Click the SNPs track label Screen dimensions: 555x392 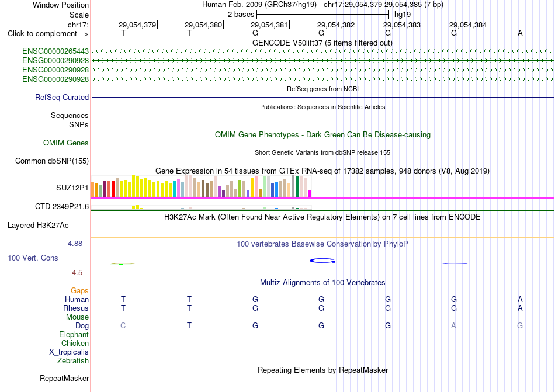pyautogui.click(x=79, y=124)
